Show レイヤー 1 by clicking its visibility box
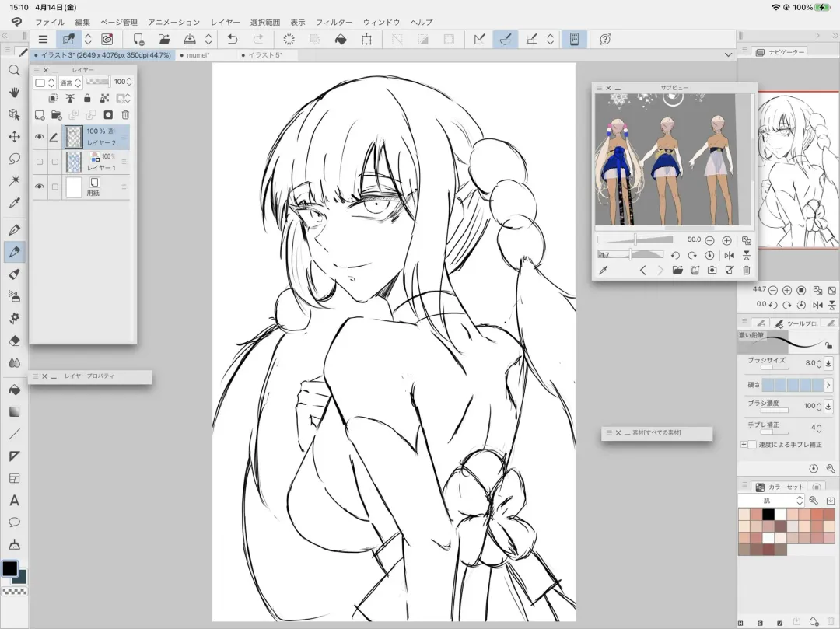 40,162
